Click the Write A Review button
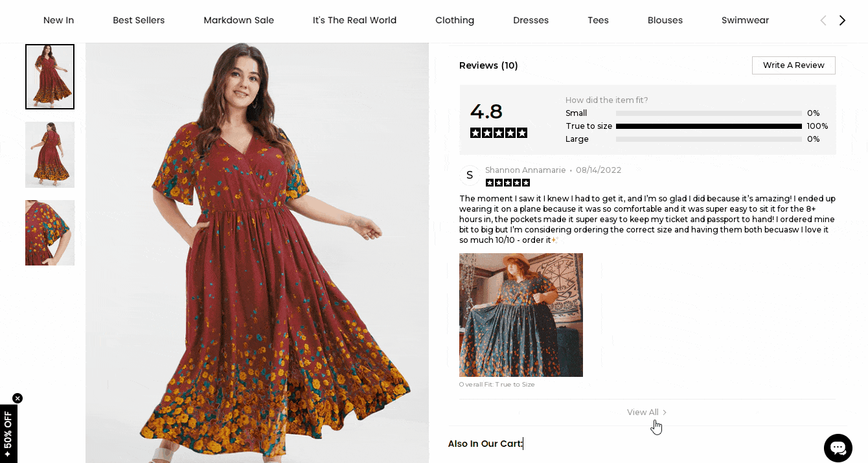This screenshot has width=868, height=463. 794,65
